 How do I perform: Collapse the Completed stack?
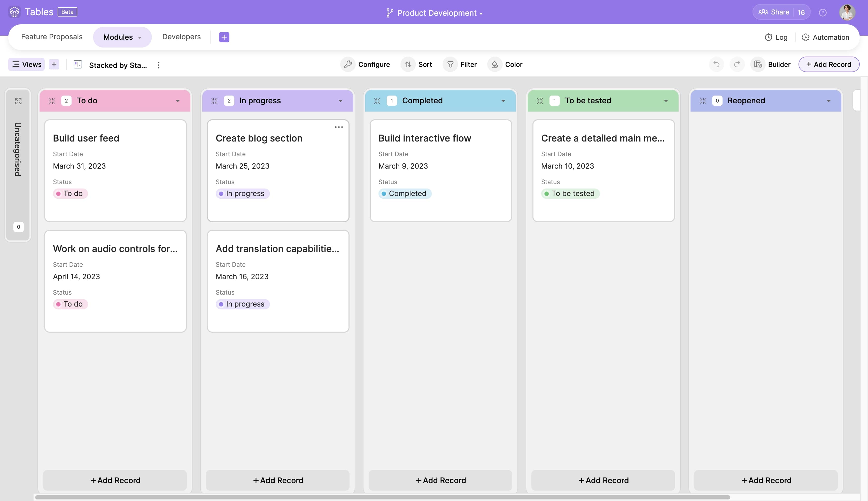377,101
